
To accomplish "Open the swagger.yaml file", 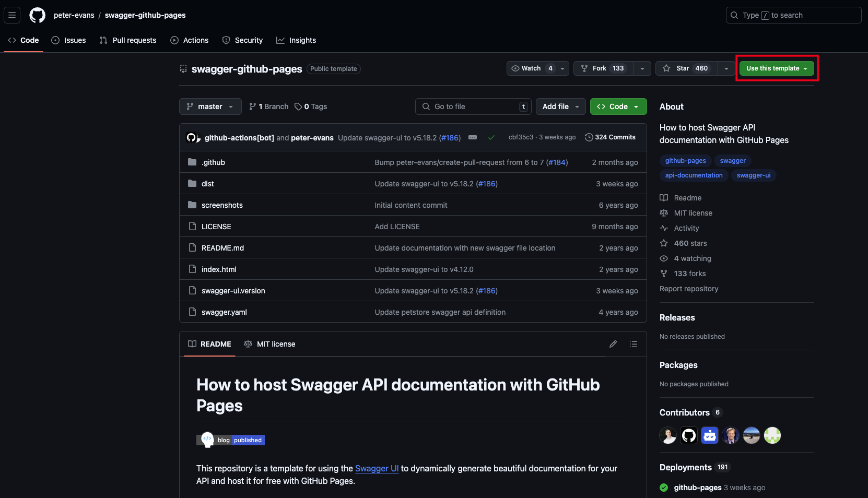I will point(224,312).
